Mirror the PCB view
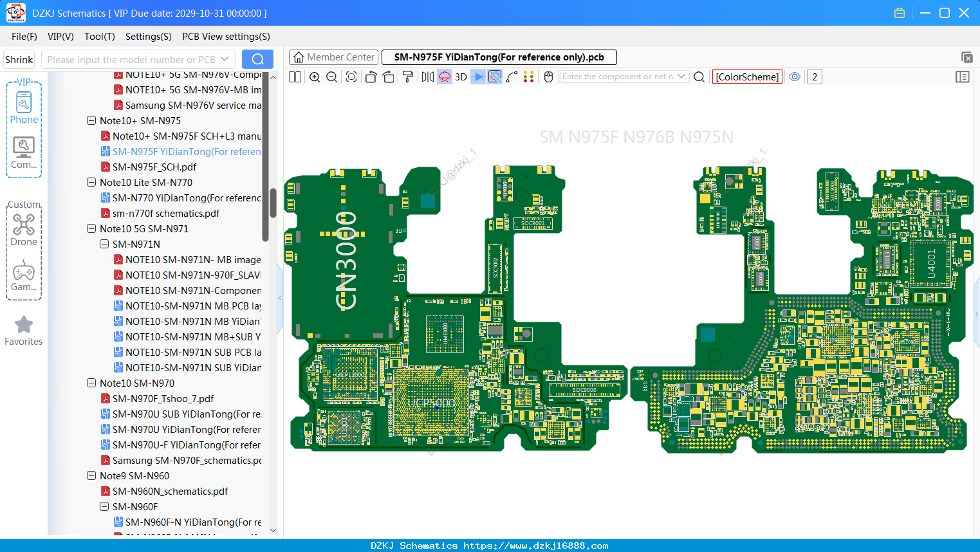This screenshot has width=980, height=552. [428, 77]
